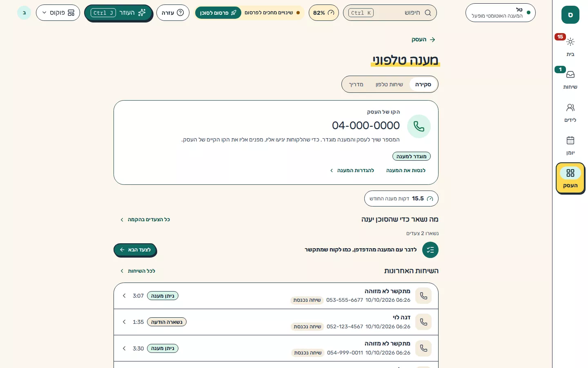
Task: Expand call row with duration 3:30
Action: (124, 348)
